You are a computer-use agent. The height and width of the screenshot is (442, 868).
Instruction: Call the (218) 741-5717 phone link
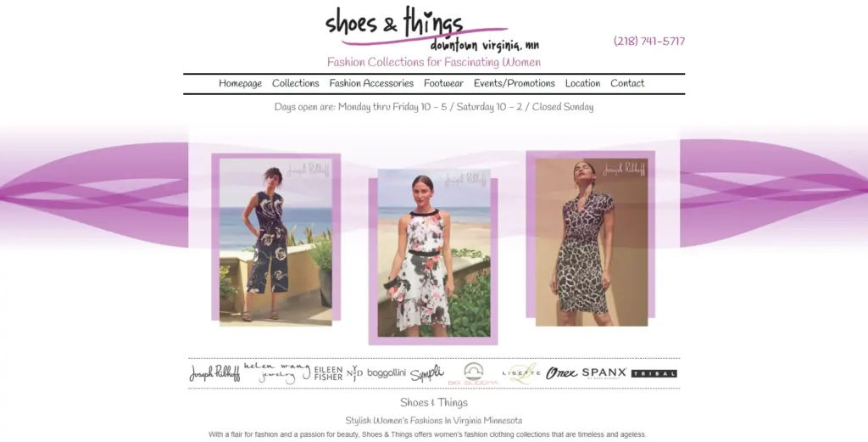(649, 41)
